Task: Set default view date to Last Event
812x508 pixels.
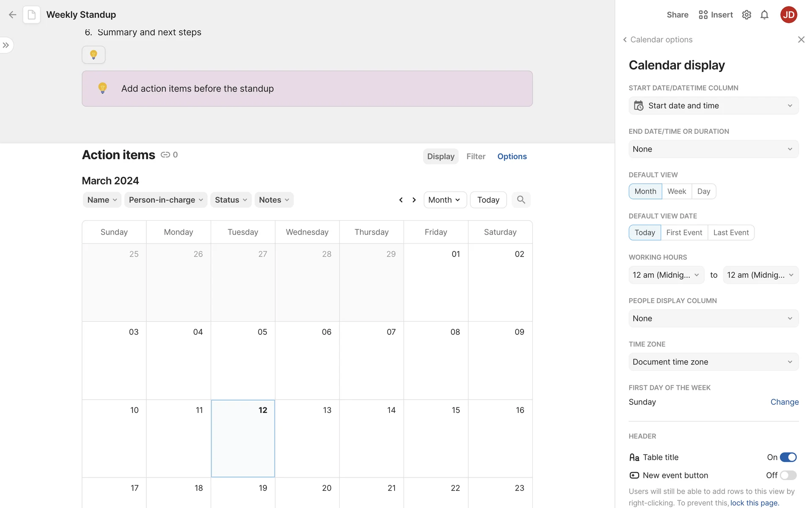Action: [x=731, y=232]
